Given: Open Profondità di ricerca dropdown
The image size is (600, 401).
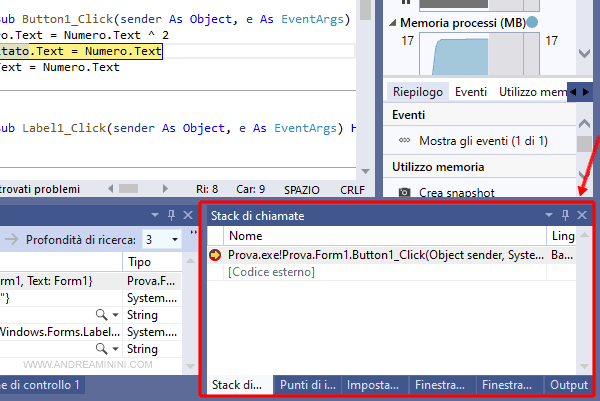Looking at the screenshot, I should click(x=176, y=240).
